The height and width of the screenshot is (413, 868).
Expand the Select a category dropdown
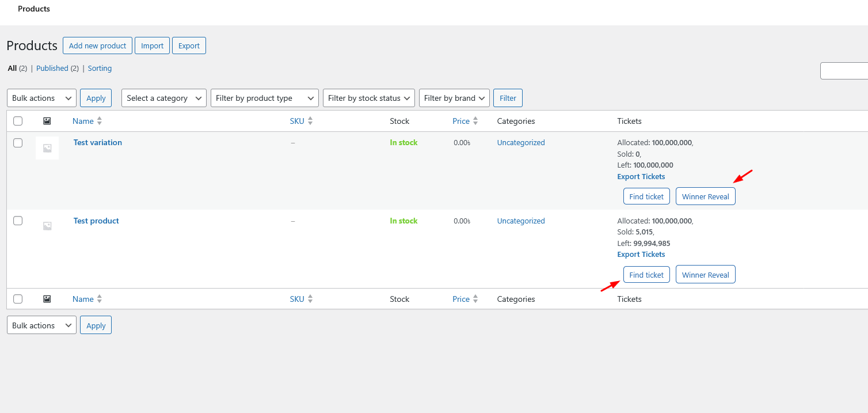tap(164, 98)
